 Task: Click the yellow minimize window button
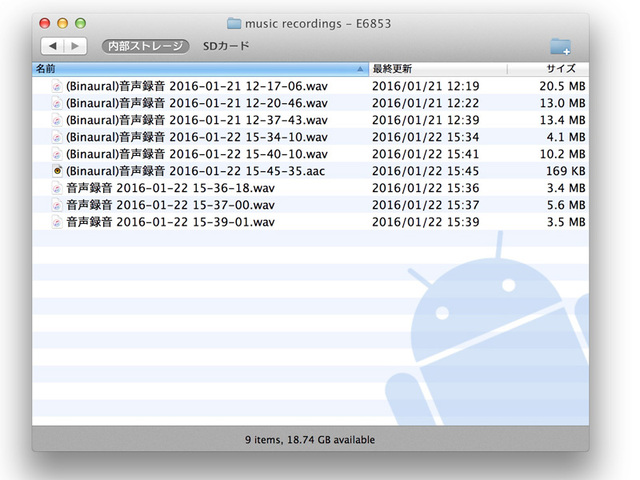tap(64, 23)
